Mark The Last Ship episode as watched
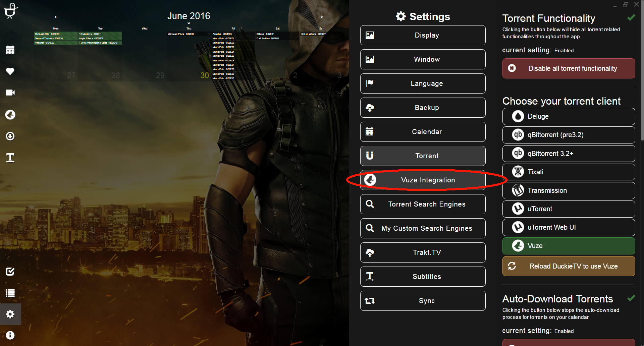 pos(75,34)
